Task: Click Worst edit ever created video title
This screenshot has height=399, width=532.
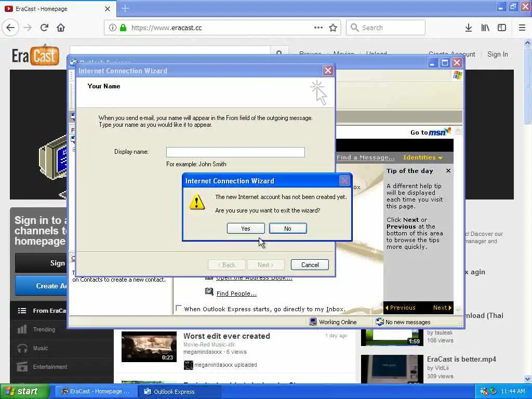Action: (227, 336)
